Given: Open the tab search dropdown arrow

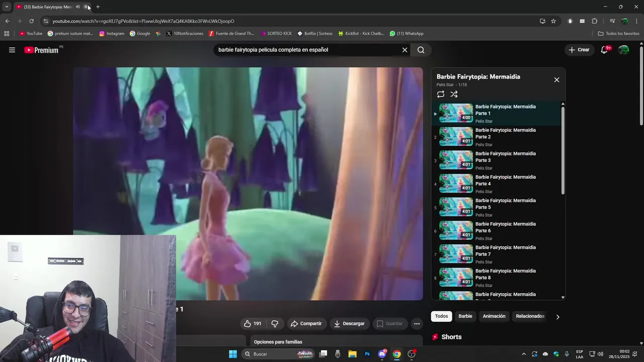Looking at the screenshot, I should (7, 7).
